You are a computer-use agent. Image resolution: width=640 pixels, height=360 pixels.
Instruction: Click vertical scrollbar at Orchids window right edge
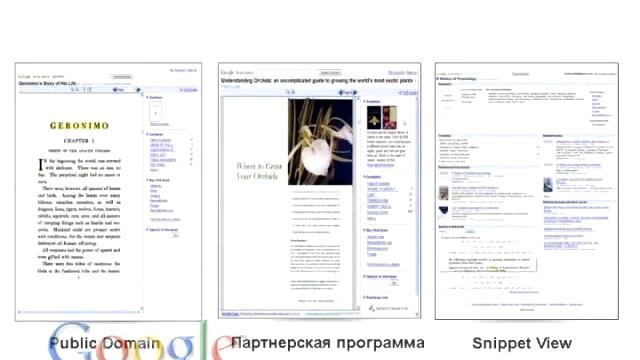[418, 196]
